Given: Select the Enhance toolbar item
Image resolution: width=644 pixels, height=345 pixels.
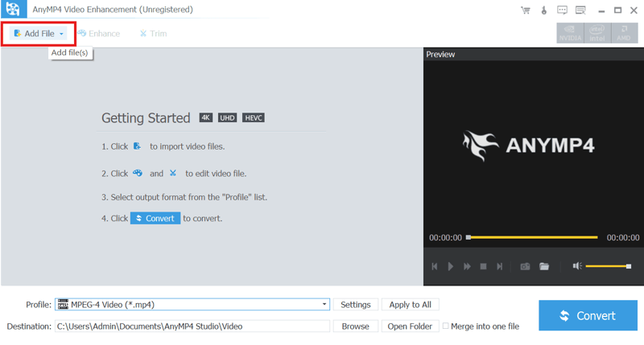Looking at the screenshot, I should tap(99, 34).
